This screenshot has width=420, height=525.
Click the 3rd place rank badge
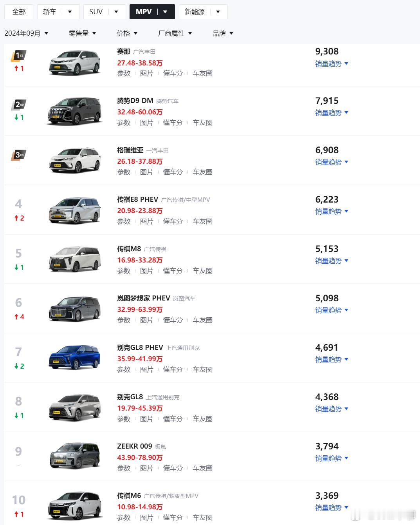pyautogui.click(x=18, y=155)
